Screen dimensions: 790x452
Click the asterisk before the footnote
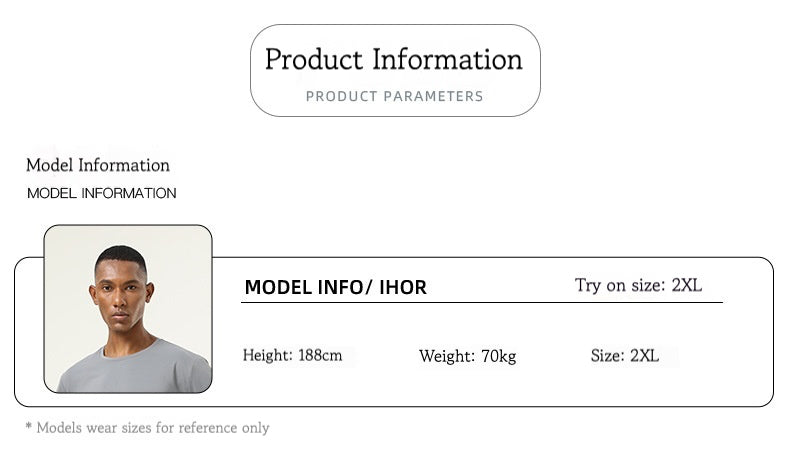pyautogui.click(x=29, y=428)
